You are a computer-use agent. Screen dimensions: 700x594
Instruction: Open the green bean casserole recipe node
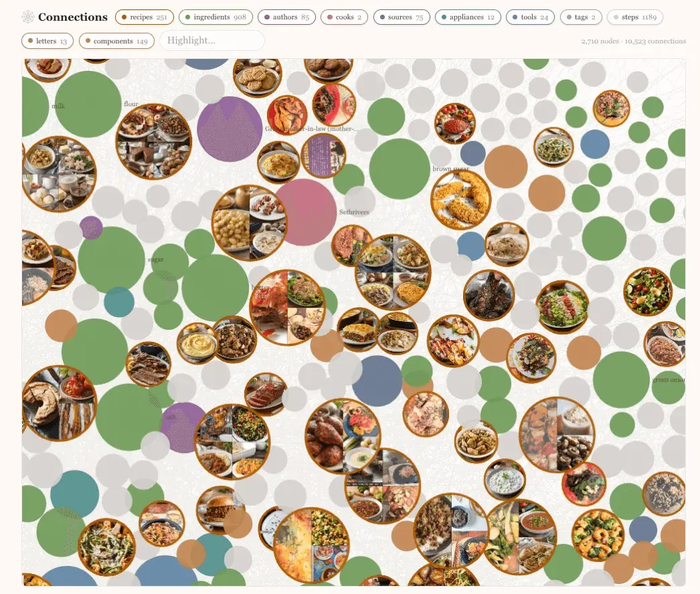(x=107, y=547)
